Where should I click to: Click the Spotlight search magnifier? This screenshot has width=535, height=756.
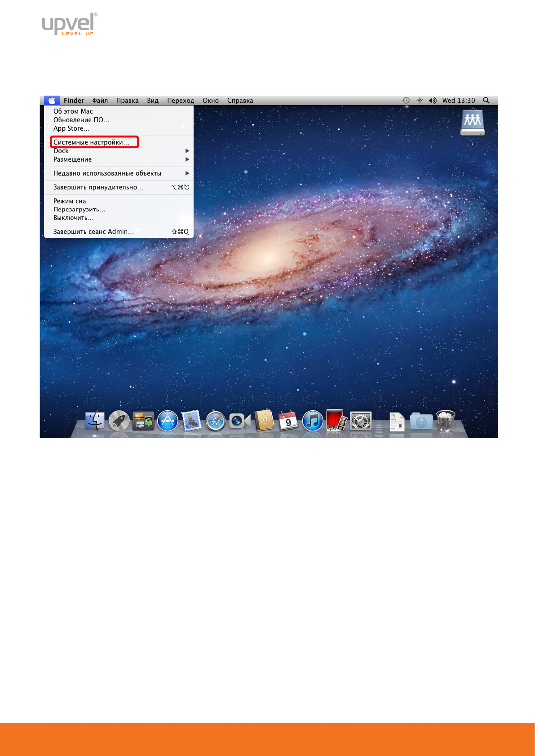486,101
